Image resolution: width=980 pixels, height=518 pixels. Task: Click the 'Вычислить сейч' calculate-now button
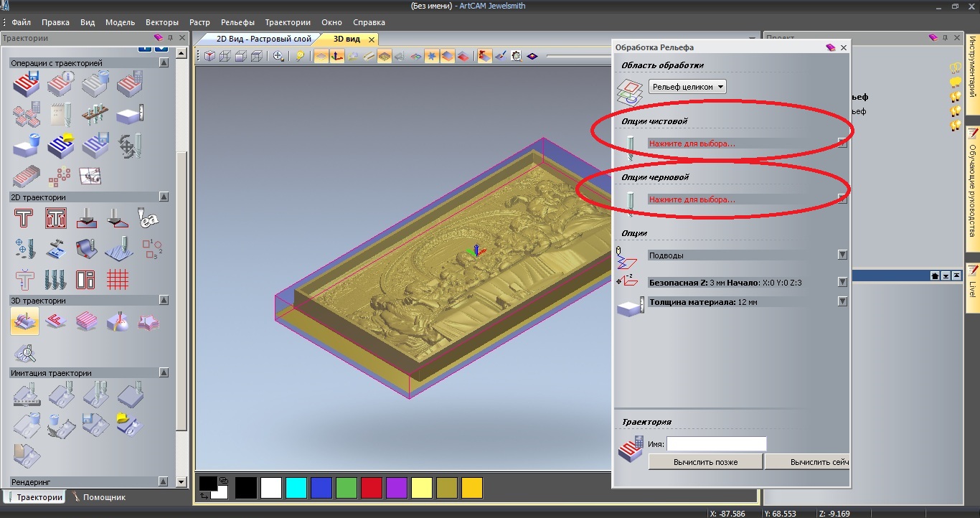(x=807, y=462)
